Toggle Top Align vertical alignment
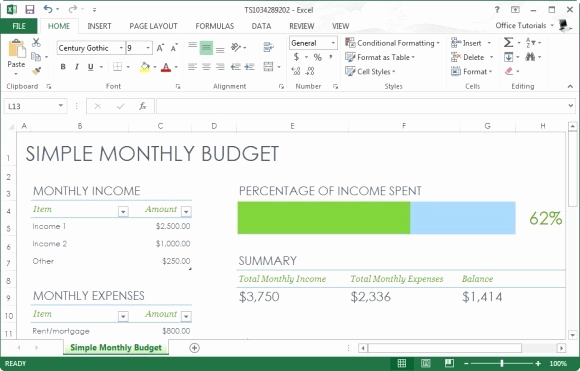The image size is (580, 371). [x=192, y=46]
